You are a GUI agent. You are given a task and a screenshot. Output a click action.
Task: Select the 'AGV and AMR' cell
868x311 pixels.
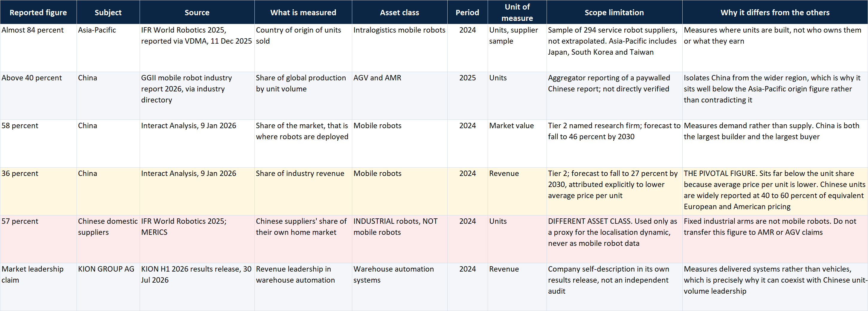(400, 96)
